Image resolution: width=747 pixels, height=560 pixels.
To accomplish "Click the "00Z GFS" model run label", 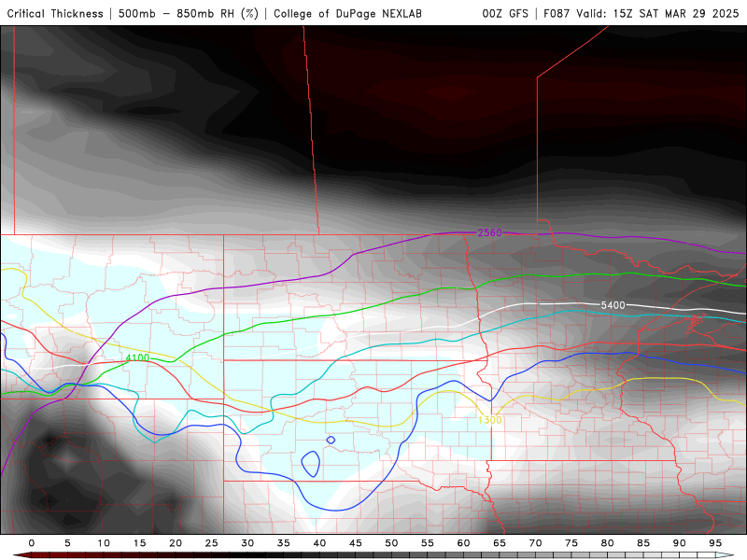I will click(x=505, y=13).
